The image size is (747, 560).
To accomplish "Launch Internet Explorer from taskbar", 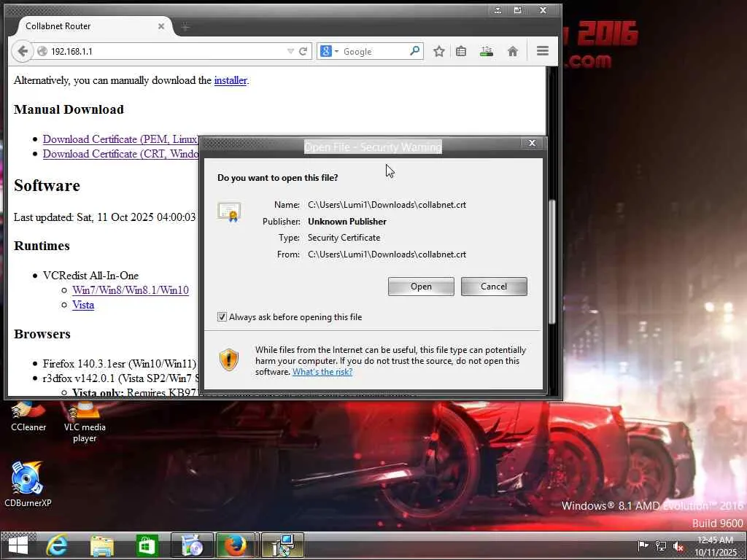I will 57,545.
